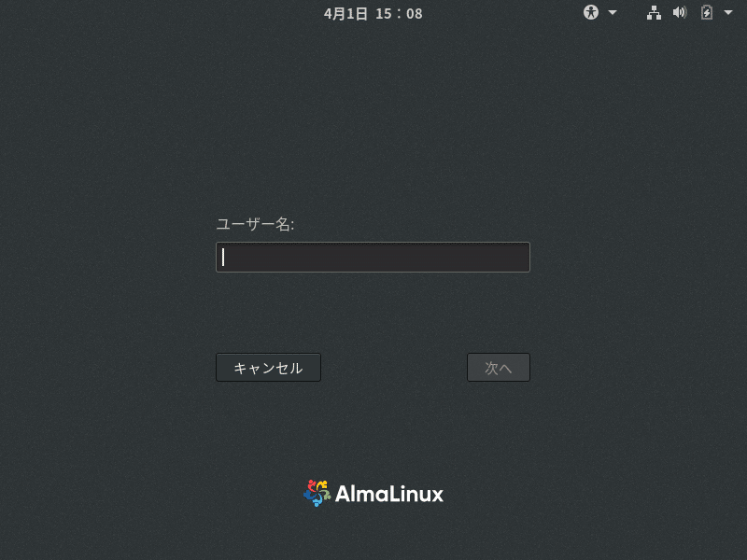This screenshot has width=747, height=560.
Task: Click the 次へ button
Action: pos(499,367)
